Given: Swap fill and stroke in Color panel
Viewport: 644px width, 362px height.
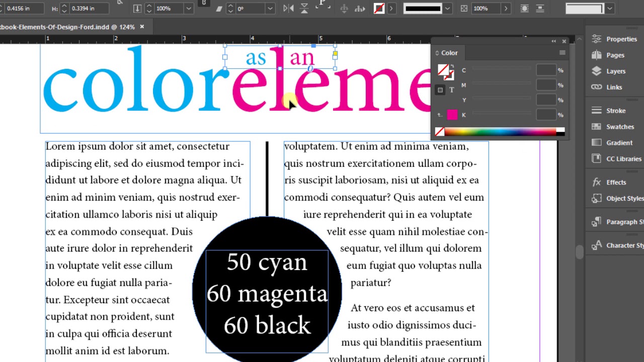Looking at the screenshot, I should coord(452,66).
